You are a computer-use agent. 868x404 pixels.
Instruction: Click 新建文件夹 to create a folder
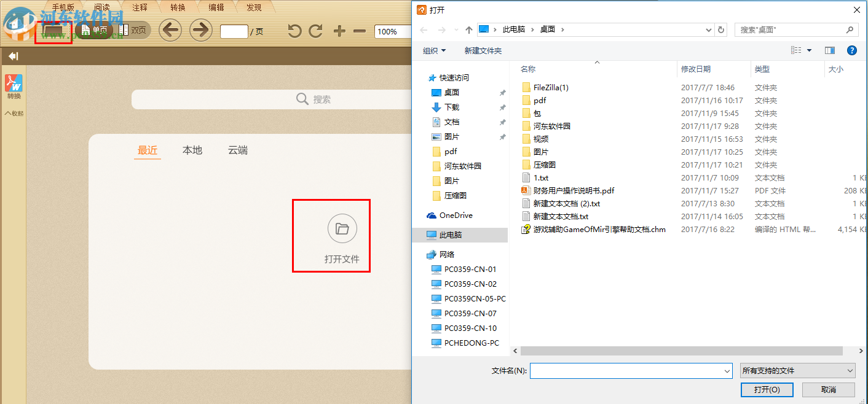[x=483, y=50]
